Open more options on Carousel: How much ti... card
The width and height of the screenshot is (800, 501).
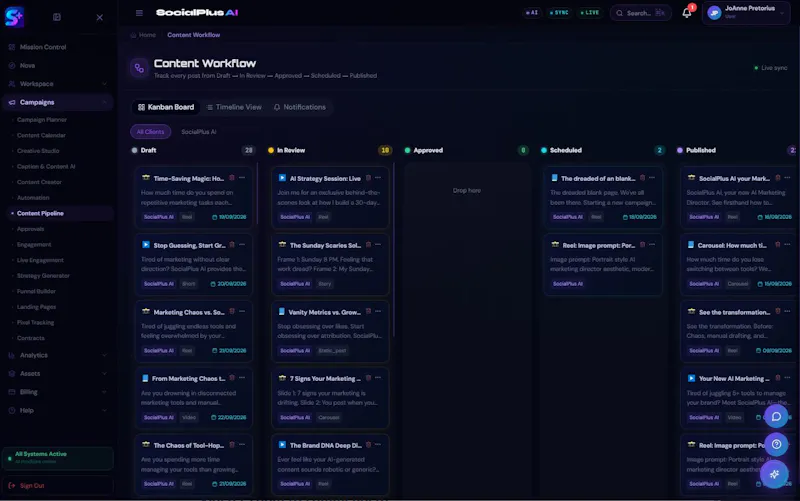tap(787, 244)
